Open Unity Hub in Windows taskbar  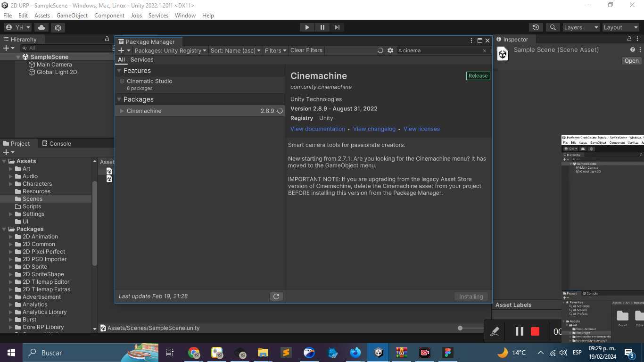point(378,353)
